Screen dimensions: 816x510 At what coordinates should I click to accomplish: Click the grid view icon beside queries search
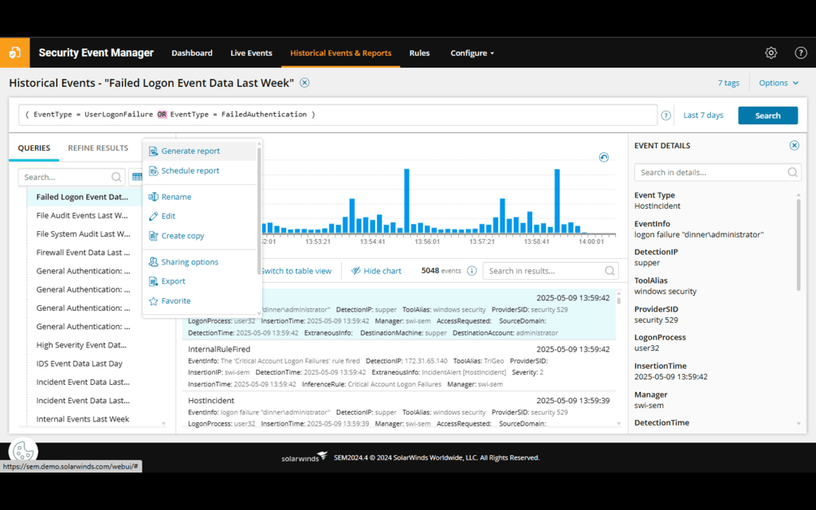pyautogui.click(x=137, y=177)
